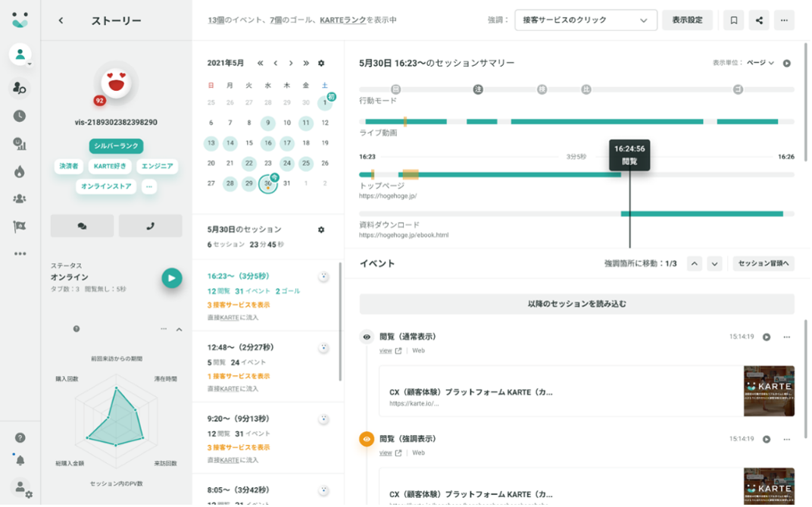The height and width of the screenshot is (507, 812).
Task: Click face icon of the 16:23 session
Action: point(323,277)
